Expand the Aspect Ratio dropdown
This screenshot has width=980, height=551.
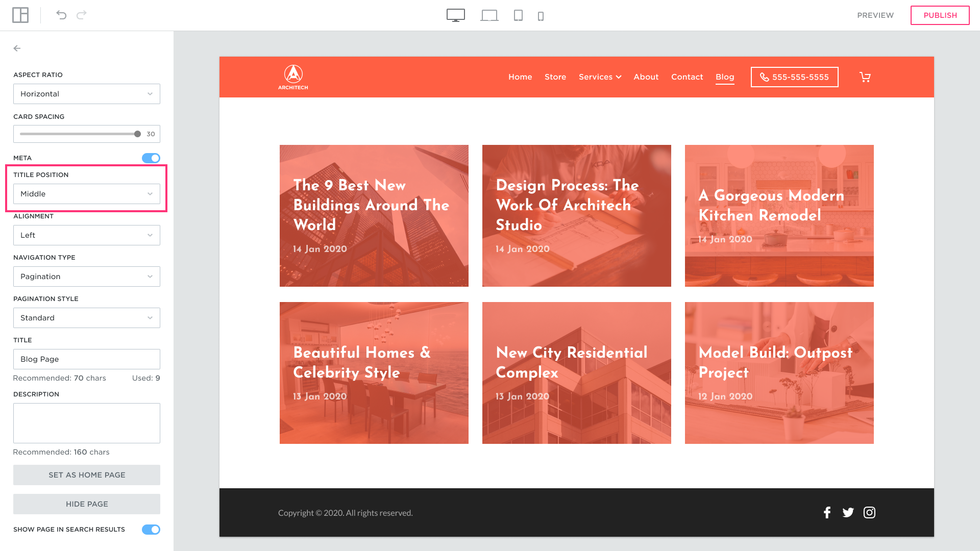87,94
